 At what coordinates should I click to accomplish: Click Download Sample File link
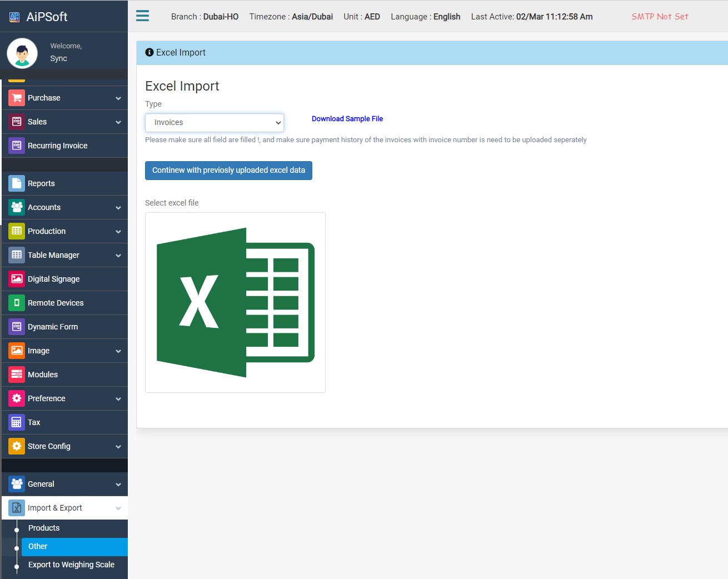[347, 118]
